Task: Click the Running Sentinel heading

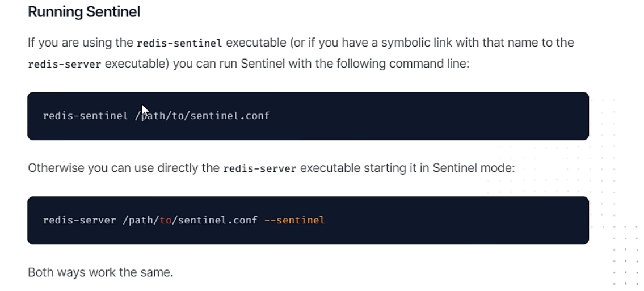Action: (84, 12)
